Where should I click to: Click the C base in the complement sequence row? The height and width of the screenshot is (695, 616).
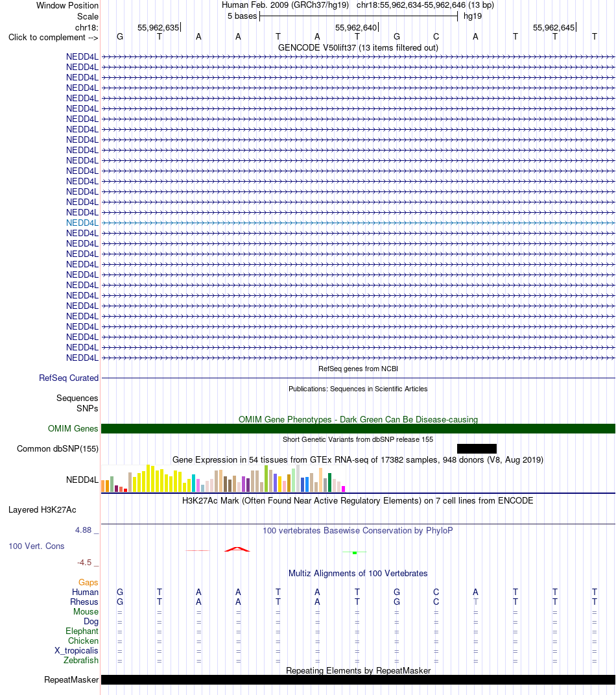coord(436,37)
